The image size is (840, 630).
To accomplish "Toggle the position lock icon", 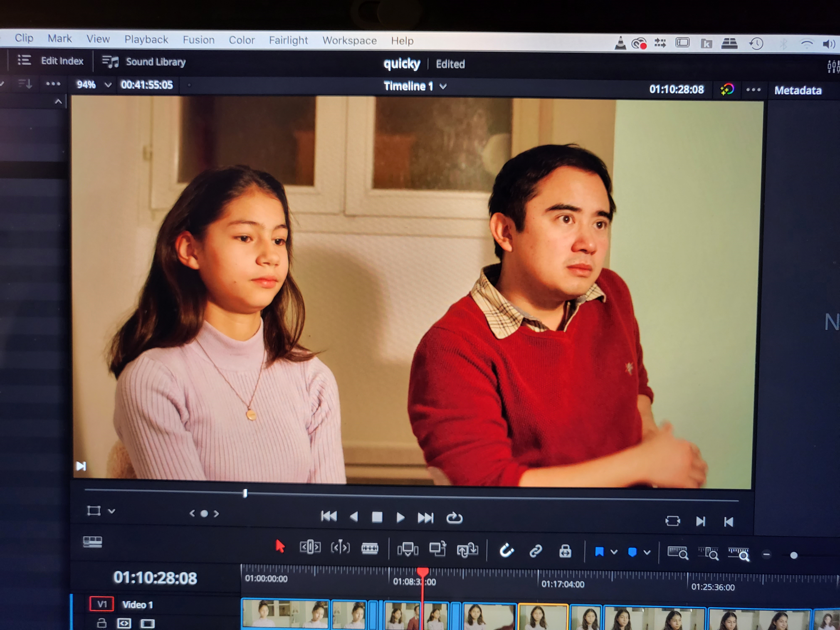I will coord(565,551).
